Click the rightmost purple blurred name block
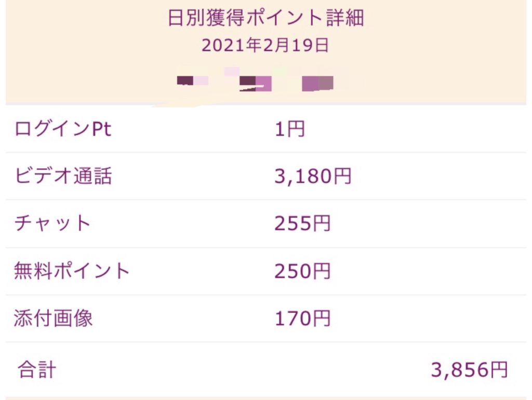The height and width of the screenshot is (400, 532). [317, 83]
